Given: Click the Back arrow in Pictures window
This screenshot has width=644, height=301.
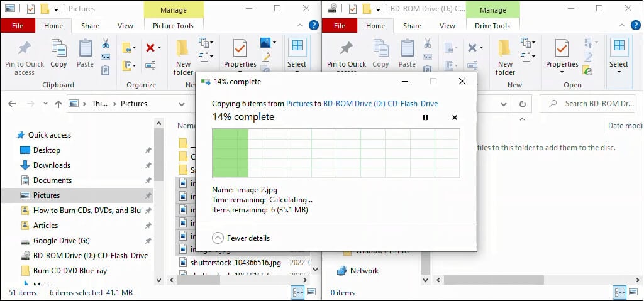Looking at the screenshot, I should pos(12,104).
